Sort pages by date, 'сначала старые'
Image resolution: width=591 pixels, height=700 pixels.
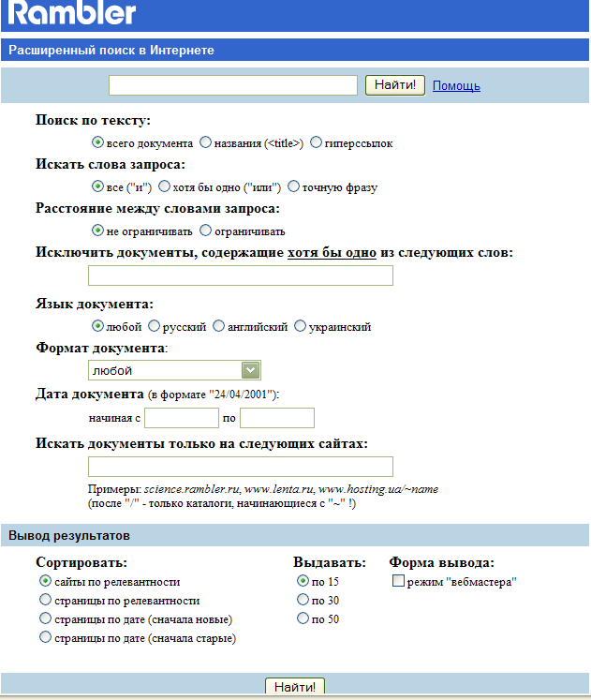point(45,637)
